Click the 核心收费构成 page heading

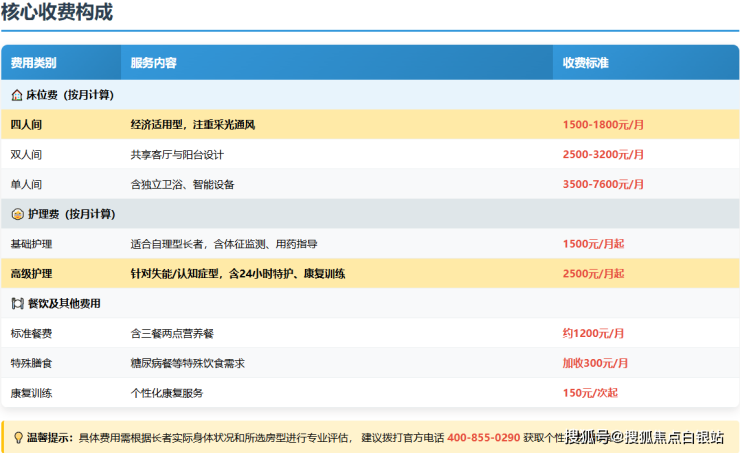click(57, 13)
